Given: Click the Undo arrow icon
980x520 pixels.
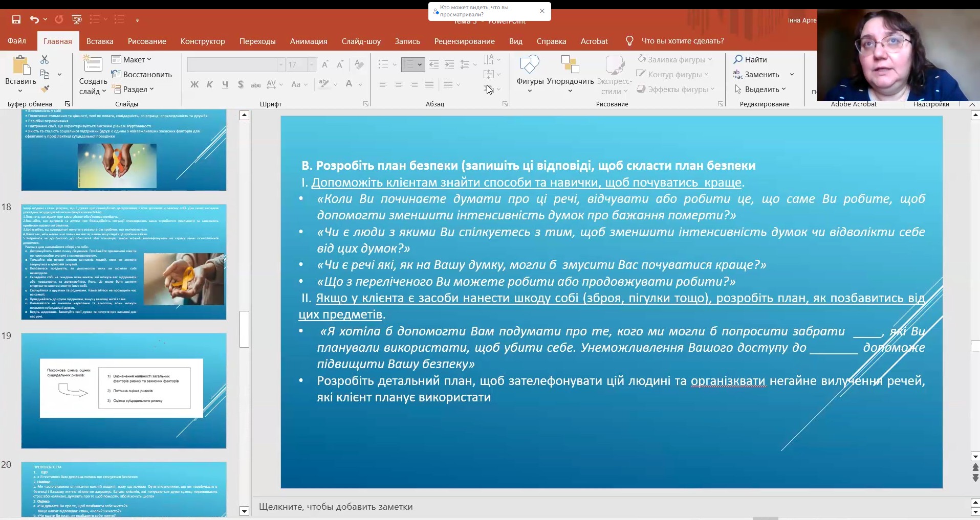Looking at the screenshot, I should coord(34,19).
